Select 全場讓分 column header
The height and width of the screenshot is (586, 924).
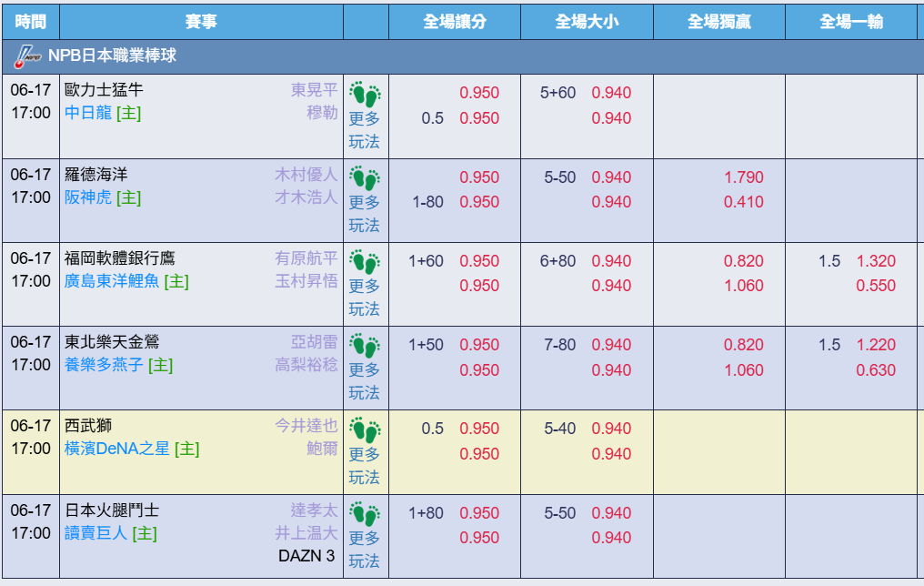[x=455, y=22]
